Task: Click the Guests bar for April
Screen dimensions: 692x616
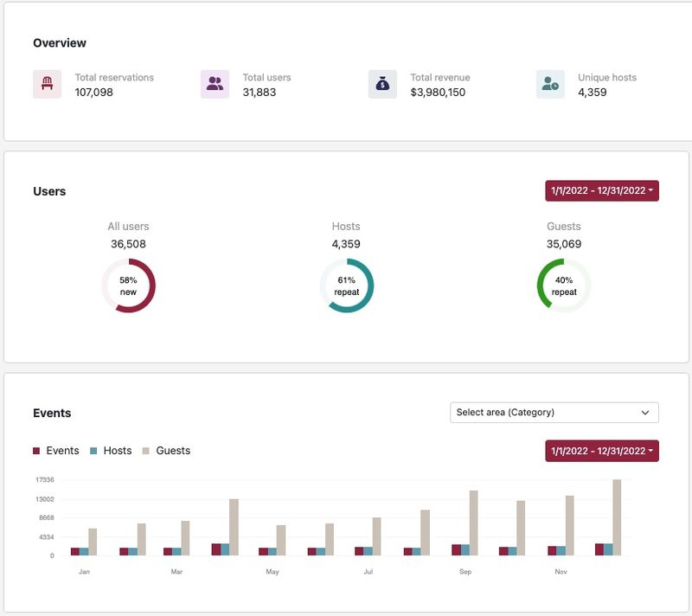Action: (234, 527)
